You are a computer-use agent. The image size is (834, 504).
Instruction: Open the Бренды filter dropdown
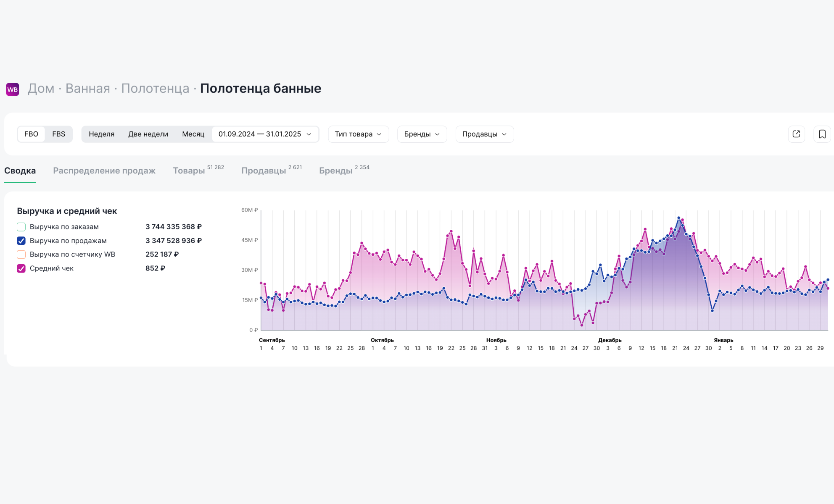422,134
